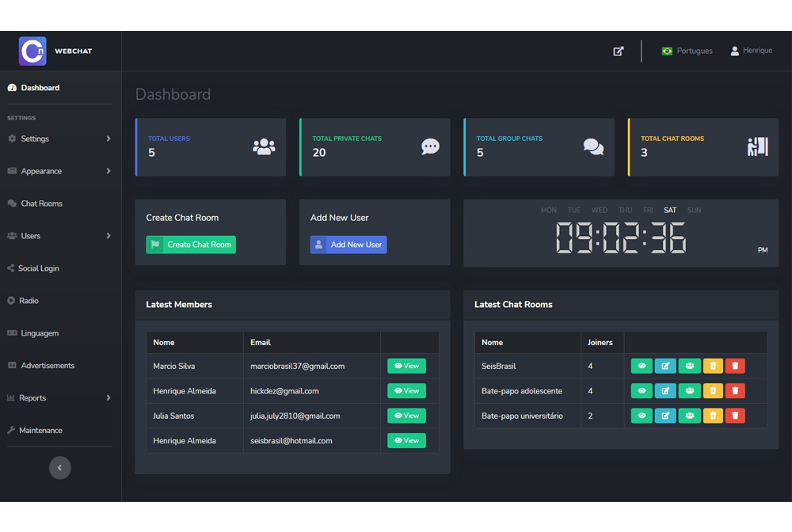Click the Total Chat Rooms yellow card
This screenshot has width=792, height=532.
pyautogui.click(x=703, y=147)
